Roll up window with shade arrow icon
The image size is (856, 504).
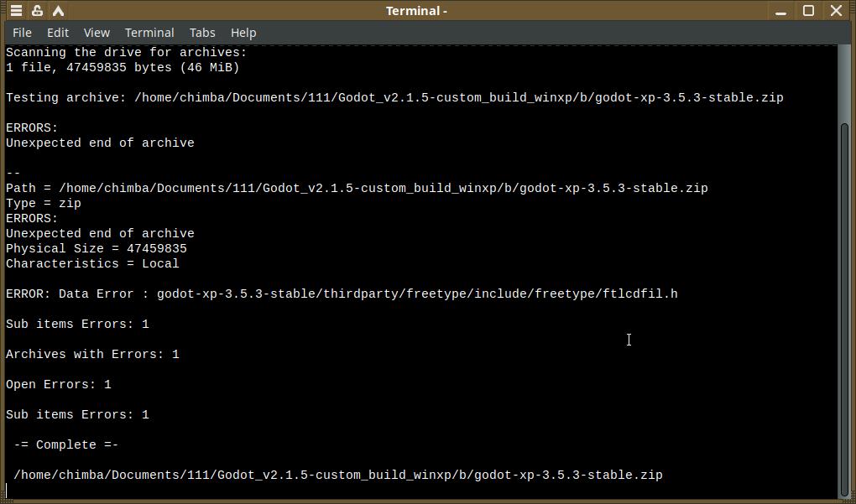pos(58,11)
